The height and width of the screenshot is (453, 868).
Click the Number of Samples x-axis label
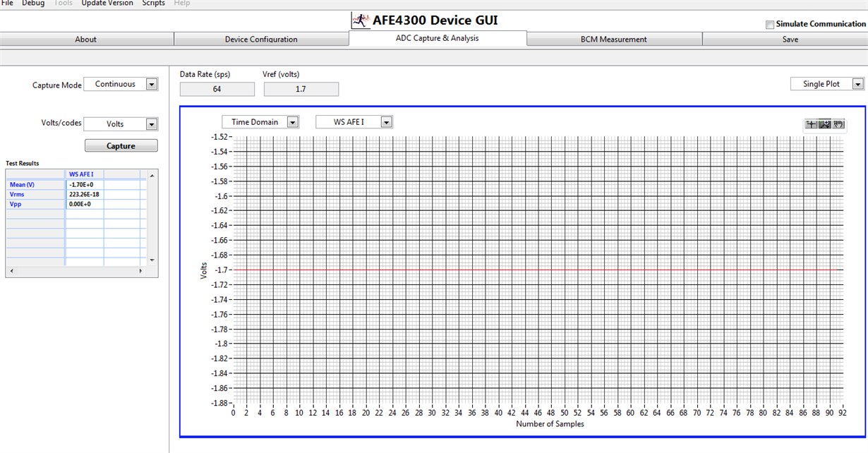[550, 424]
